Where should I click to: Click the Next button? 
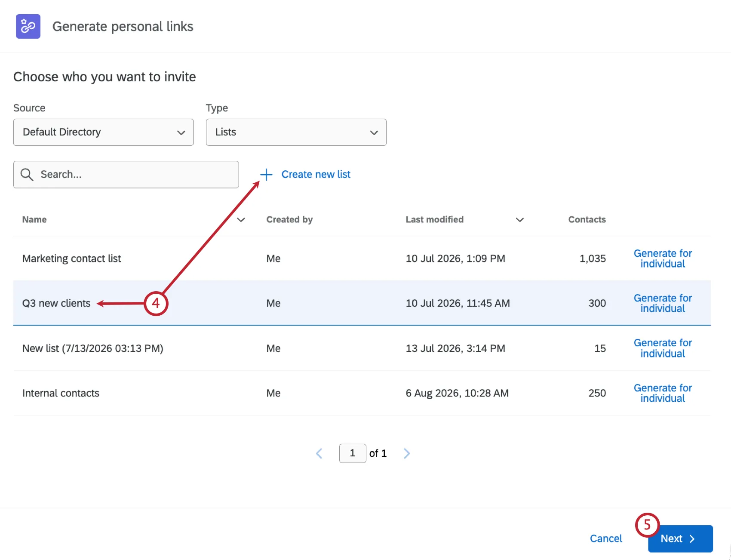(680, 538)
